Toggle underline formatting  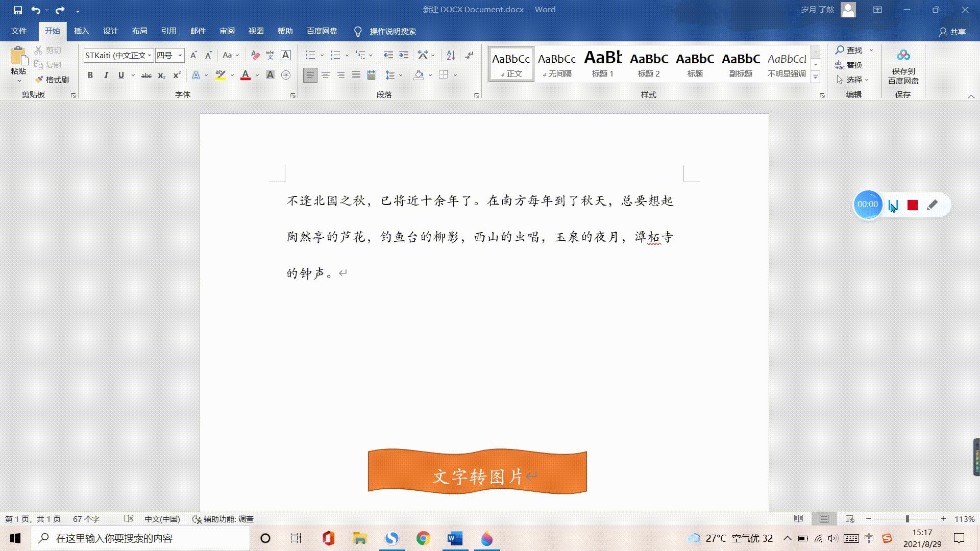coord(121,75)
